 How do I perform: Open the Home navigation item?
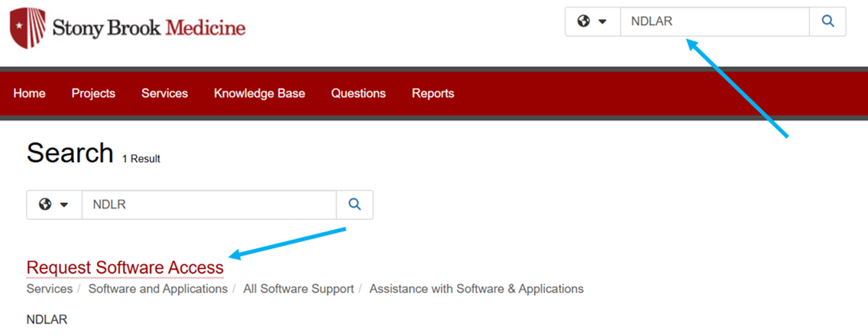click(29, 94)
